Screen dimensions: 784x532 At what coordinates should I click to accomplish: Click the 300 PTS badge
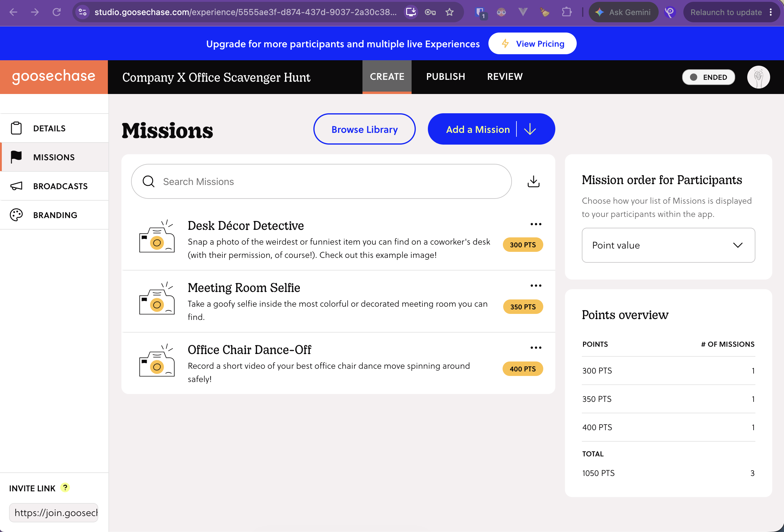point(522,245)
